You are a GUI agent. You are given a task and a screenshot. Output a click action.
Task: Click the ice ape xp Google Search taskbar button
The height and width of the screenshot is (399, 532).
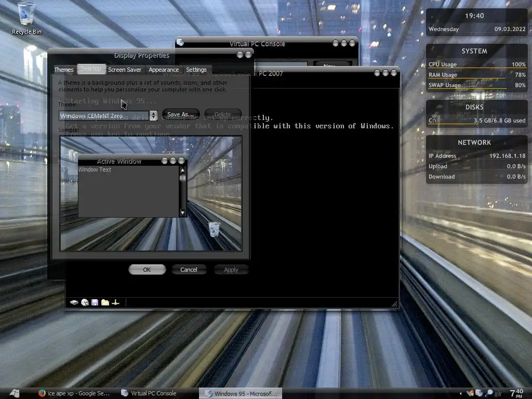tap(74, 393)
